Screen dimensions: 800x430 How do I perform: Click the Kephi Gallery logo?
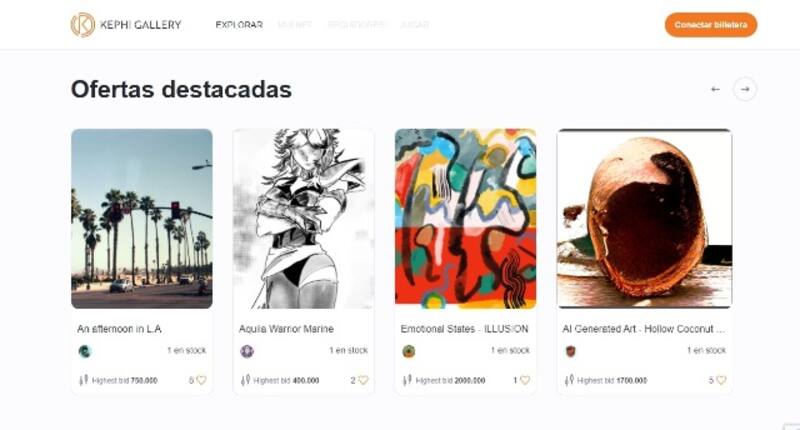coord(126,24)
